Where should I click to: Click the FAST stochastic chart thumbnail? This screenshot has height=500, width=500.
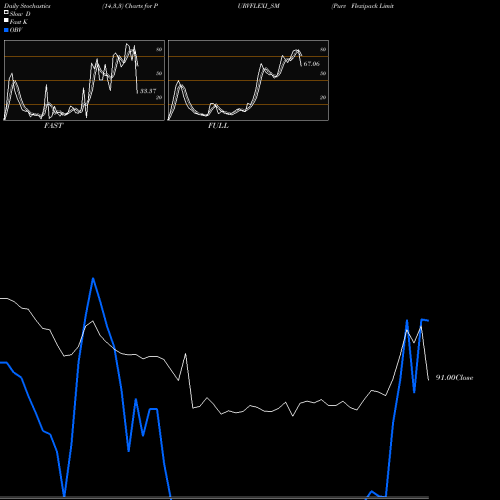[84, 80]
